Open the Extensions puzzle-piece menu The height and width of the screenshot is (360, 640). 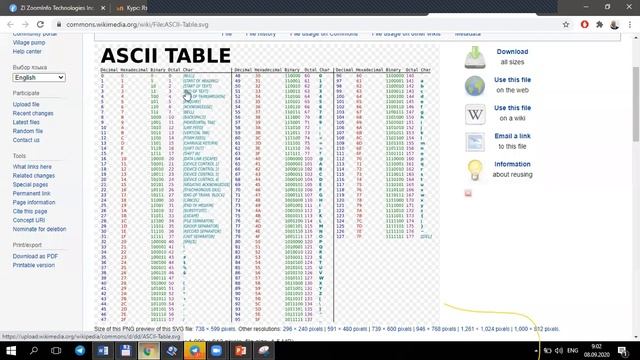point(599,24)
